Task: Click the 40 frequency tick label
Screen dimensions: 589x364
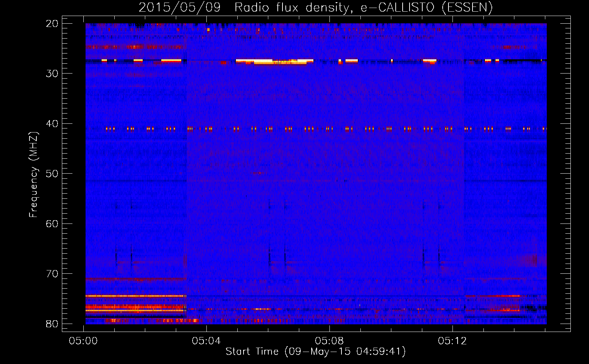Action: coord(52,124)
